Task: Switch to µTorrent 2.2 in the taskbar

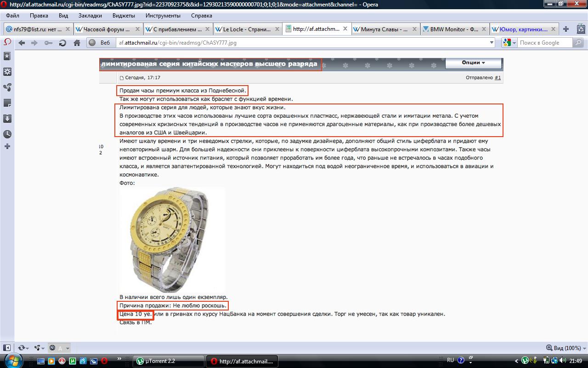Action: (x=168, y=361)
